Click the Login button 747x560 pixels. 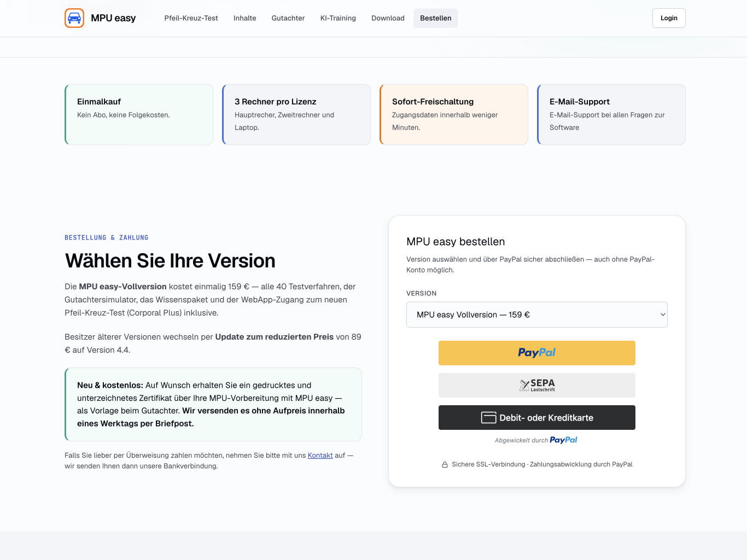[669, 18]
